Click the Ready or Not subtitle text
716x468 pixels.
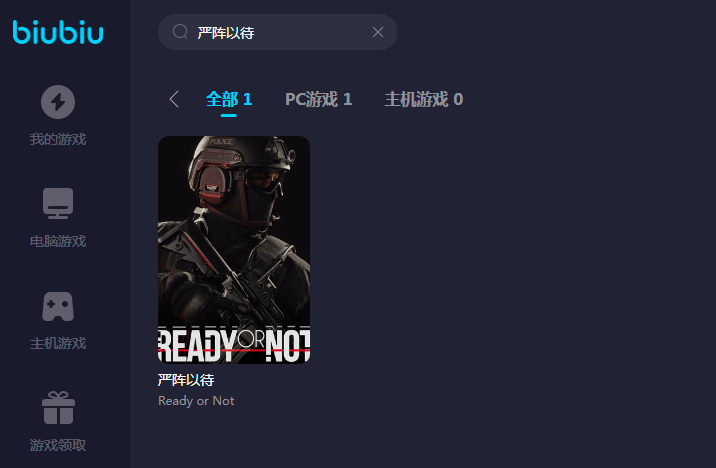(196, 401)
